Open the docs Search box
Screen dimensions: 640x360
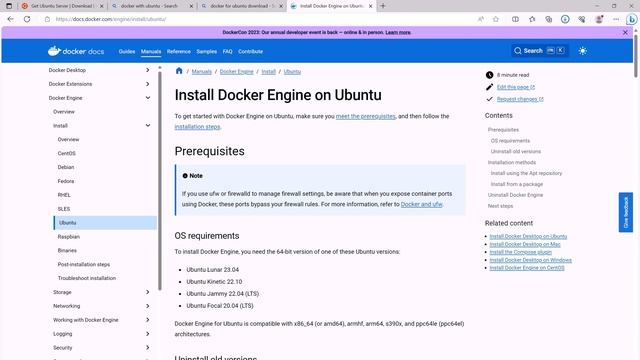(x=540, y=51)
